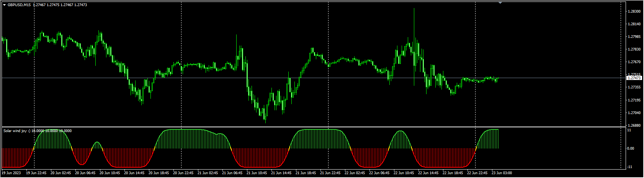
Task: Click the 1.28140 price scale label
Action: point(634,24)
